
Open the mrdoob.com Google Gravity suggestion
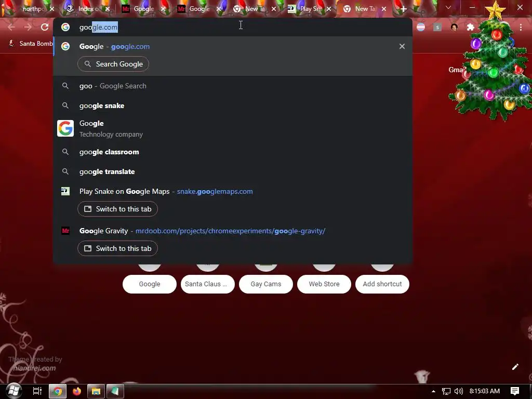pyautogui.click(x=232, y=231)
